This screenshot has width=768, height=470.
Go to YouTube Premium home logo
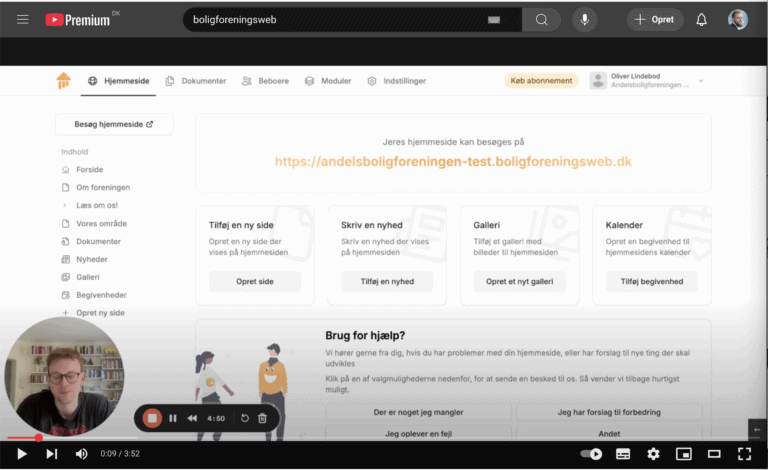pos(78,20)
